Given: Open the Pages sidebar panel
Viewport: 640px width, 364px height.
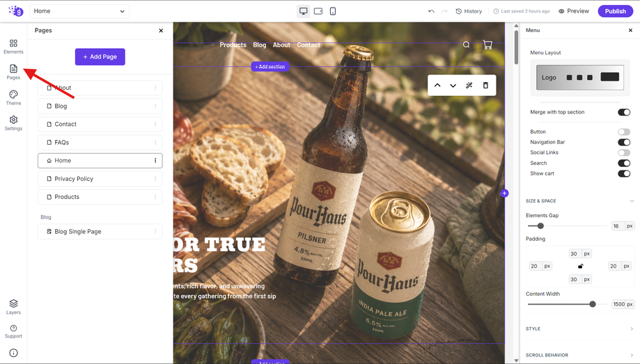Looking at the screenshot, I should 13,72.
